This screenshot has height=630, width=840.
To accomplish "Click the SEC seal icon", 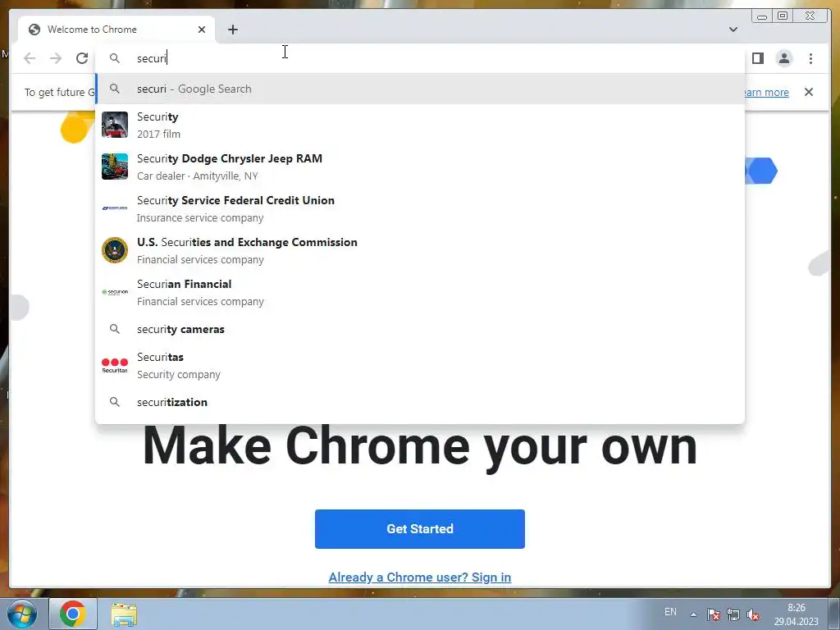I will tap(115, 250).
